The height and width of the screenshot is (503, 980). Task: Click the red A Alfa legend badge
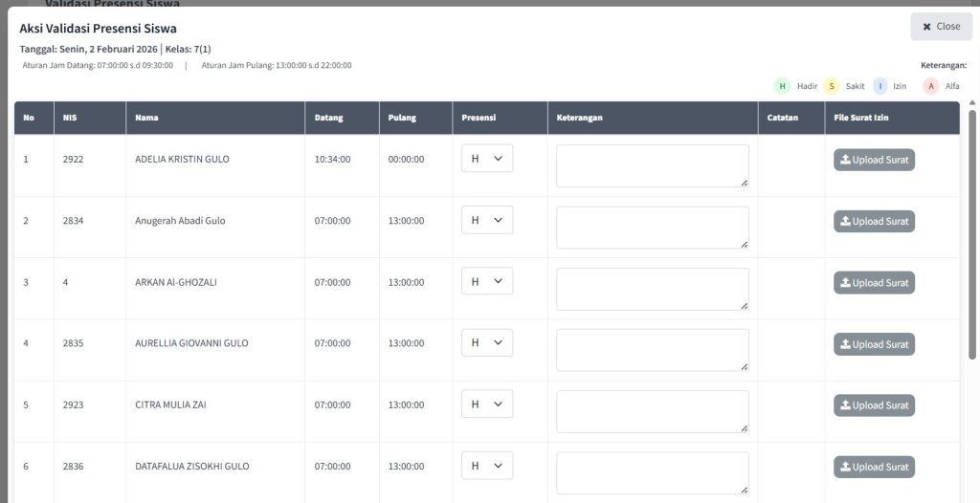tap(930, 86)
